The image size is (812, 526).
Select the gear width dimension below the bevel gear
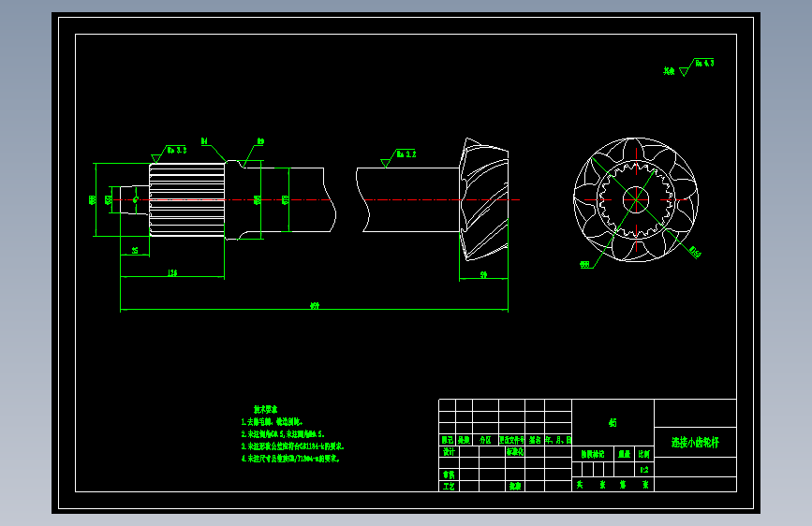483,274
